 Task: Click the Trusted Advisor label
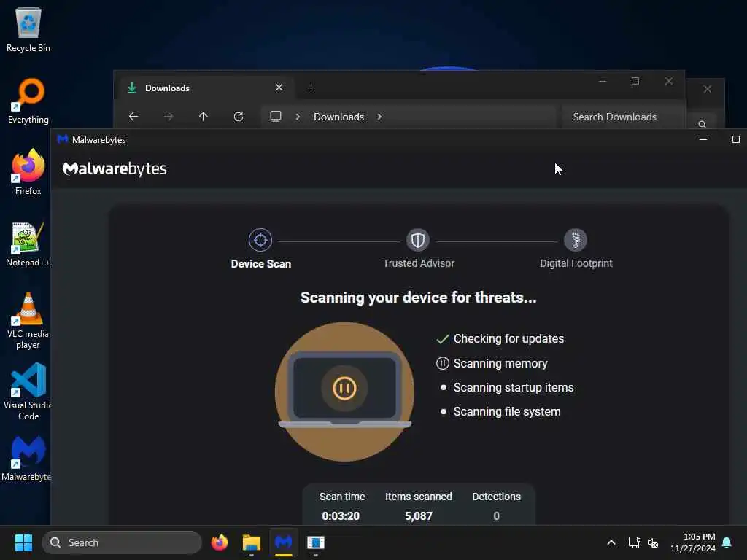[418, 263]
